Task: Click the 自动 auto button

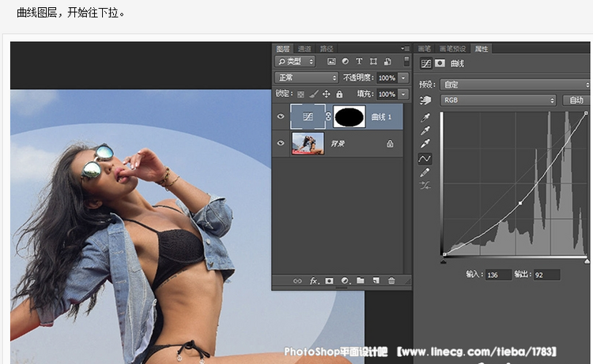Action: pyautogui.click(x=576, y=100)
